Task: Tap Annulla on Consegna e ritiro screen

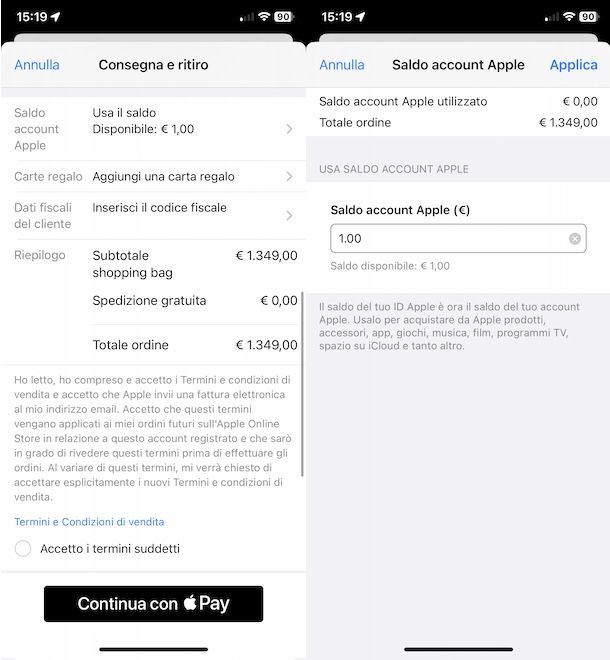Action: tap(37, 65)
